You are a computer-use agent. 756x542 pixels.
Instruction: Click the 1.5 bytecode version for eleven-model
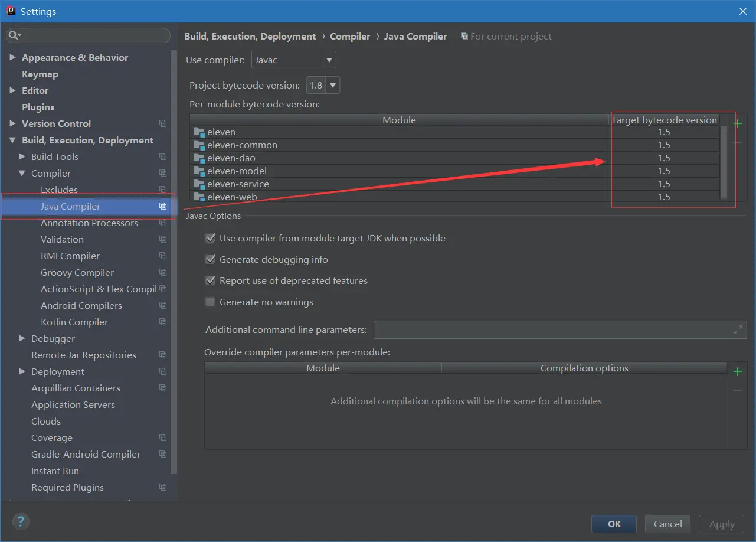tap(664, 171)
